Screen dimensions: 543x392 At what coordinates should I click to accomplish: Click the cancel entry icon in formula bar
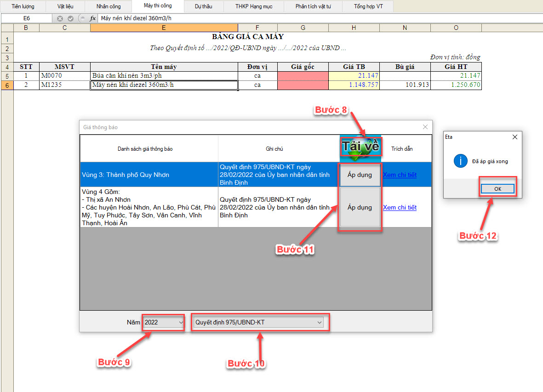pos(60,18)
